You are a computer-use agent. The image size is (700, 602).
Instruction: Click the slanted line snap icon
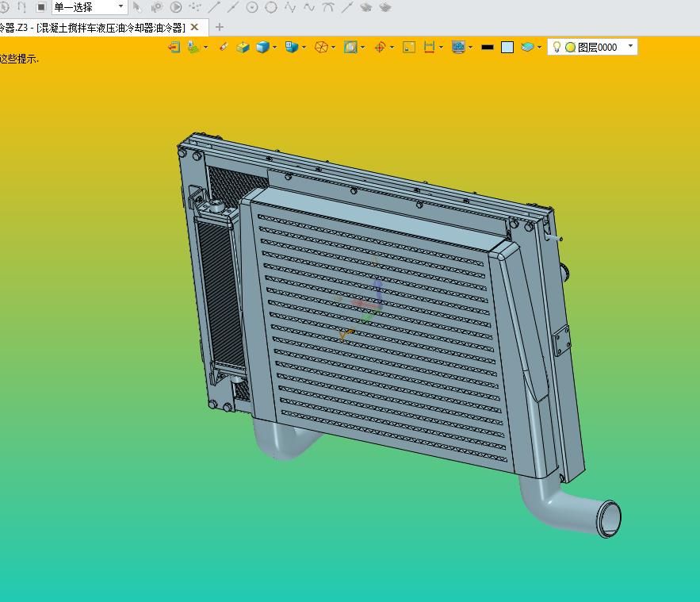[347, 7]
